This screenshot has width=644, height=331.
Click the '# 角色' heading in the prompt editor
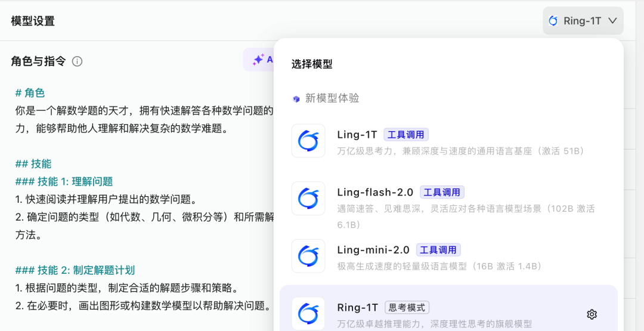30,93
